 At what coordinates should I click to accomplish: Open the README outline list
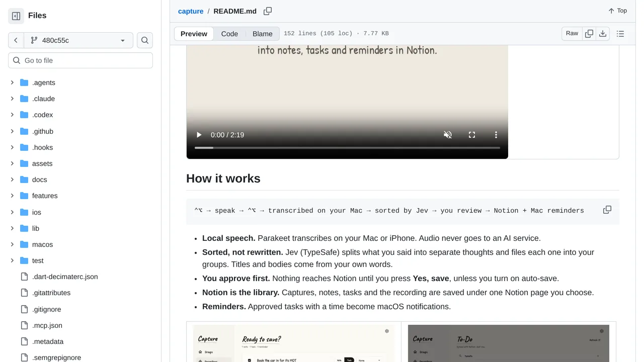(620, 34)
